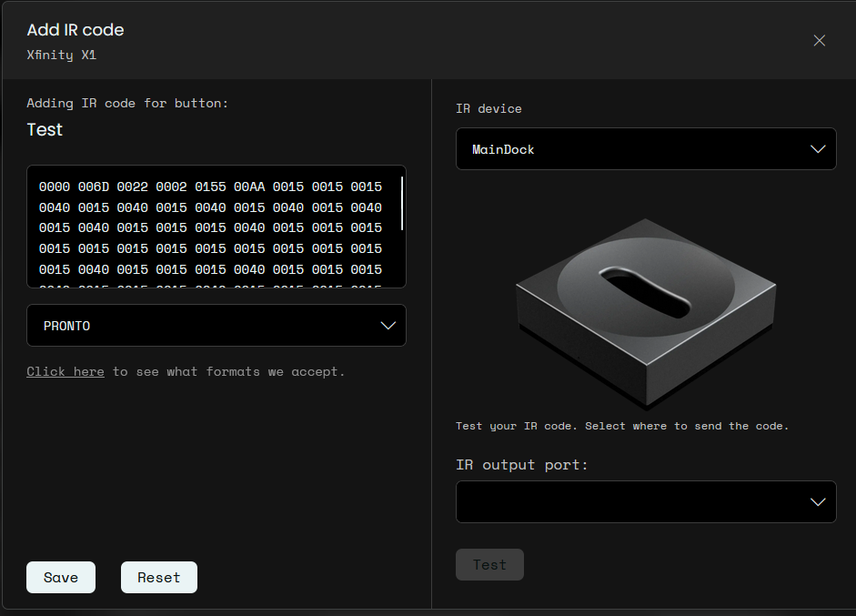Click the 'IR device' label
The height and width of the screenshot is (616, 856).
(488, 109)
